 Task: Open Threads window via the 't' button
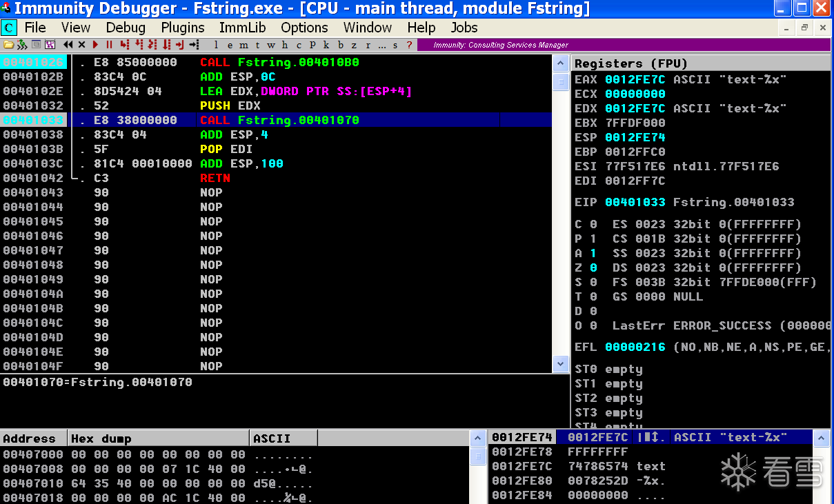[x=257, y=45]
